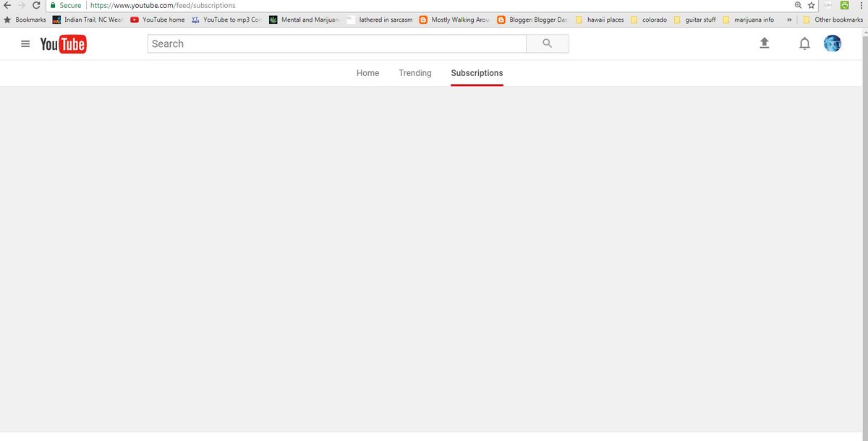
Task: Click the search magnifier button
Action: (548, 43)
